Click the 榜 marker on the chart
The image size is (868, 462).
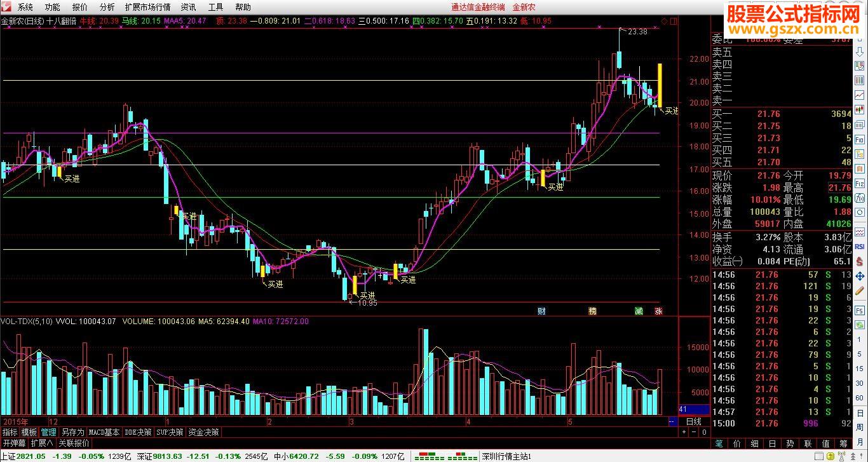(x=593, y=311)
